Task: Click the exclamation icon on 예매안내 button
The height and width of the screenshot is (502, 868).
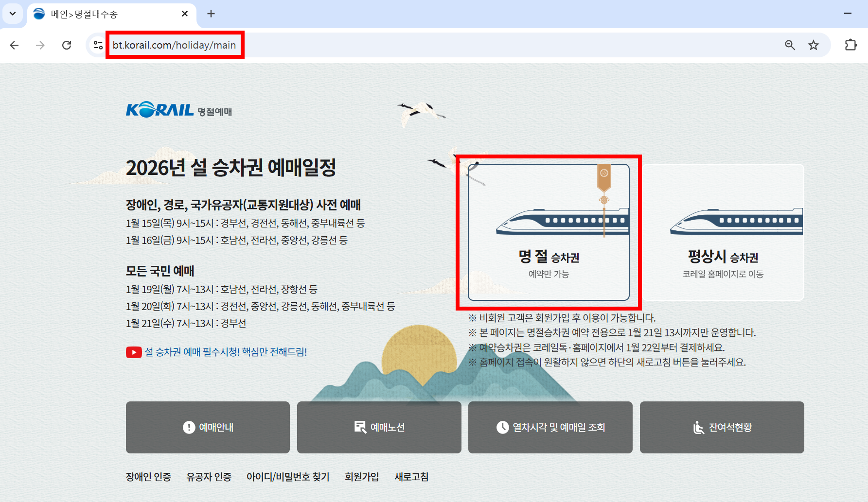Action: [x=189, y=427]
